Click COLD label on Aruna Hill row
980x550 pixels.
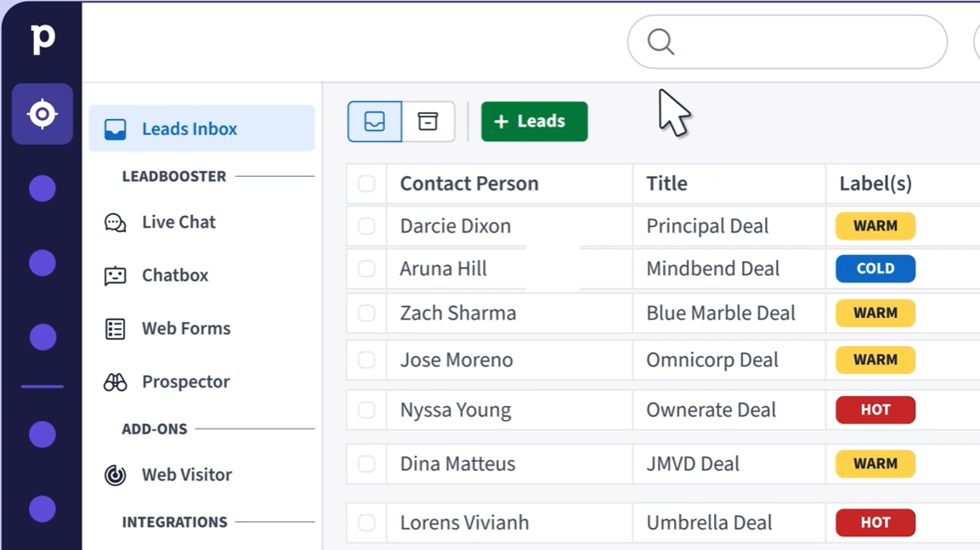875,269
